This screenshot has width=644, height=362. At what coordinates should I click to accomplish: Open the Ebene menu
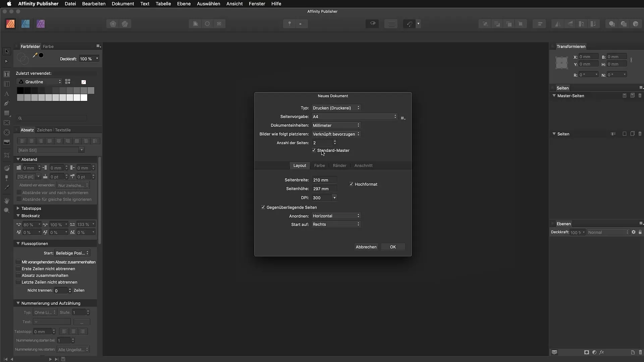point(184,4)
